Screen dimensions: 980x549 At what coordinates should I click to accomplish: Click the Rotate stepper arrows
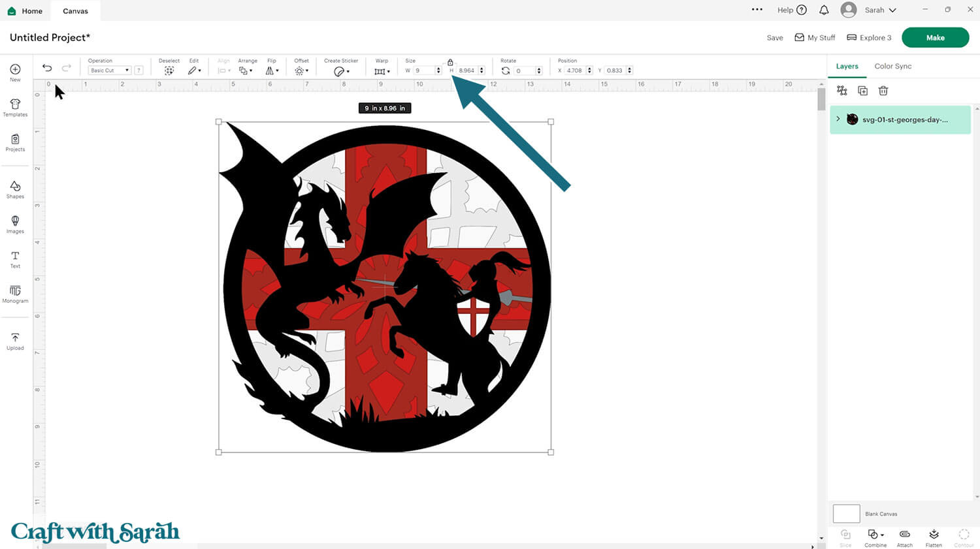538,71
